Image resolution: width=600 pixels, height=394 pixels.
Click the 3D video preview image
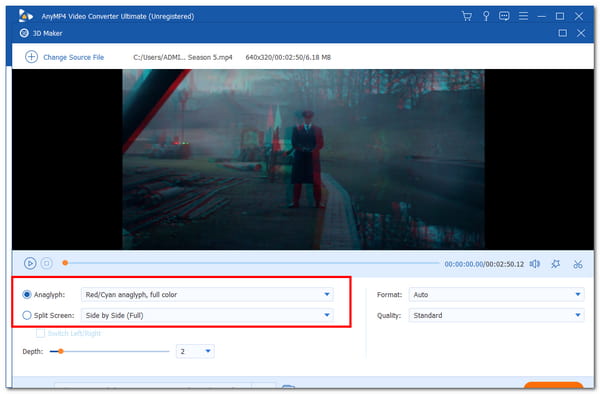point(303,159)
